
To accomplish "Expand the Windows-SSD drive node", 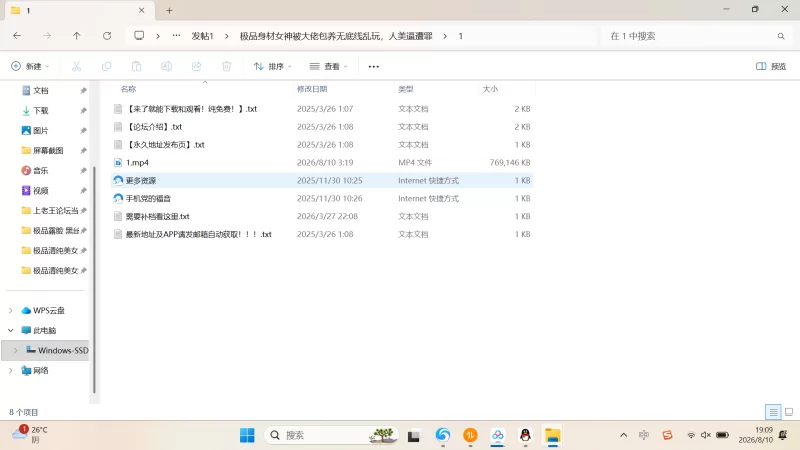I will [15, 350].
